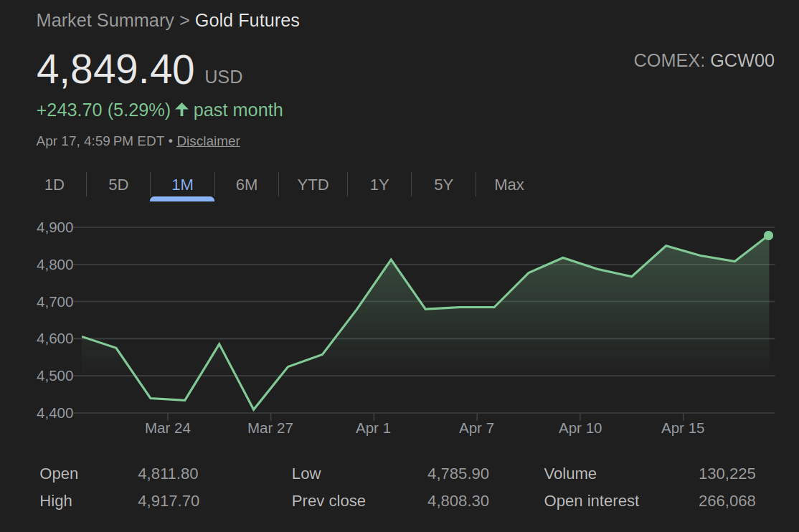Click the +243.70 (5.29%) change text
799x532 pixels.
coord(103,110)
